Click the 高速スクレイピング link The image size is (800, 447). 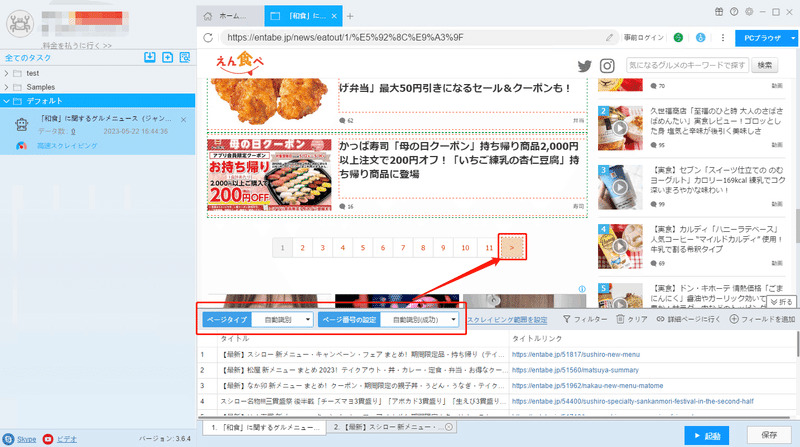(x=67, y=146)
